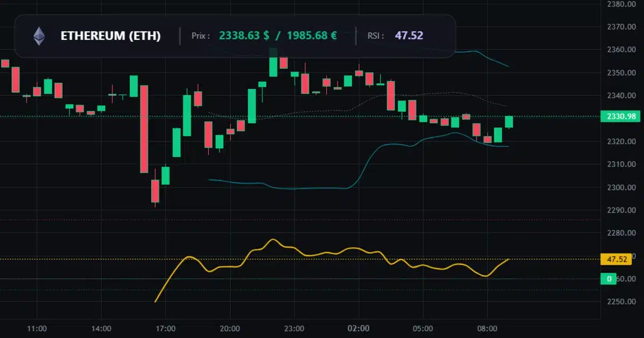
Task: Click the 11:00 time axis label
Action: (38, 328)
